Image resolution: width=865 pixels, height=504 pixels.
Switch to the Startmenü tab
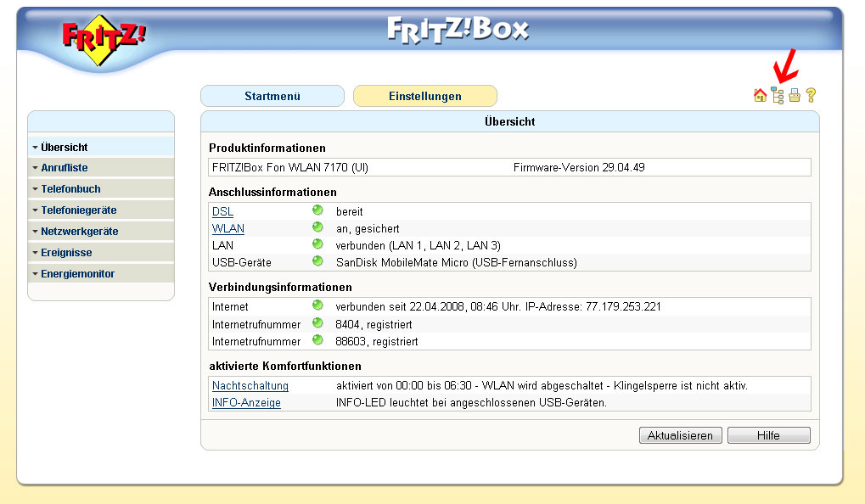click(272, 96)
